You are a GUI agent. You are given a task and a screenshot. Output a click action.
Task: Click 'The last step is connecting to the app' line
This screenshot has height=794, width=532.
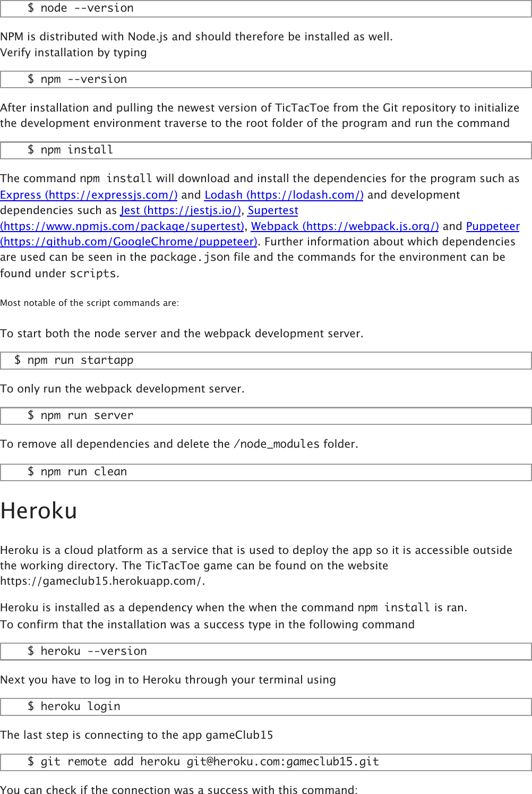coord(136,735)
